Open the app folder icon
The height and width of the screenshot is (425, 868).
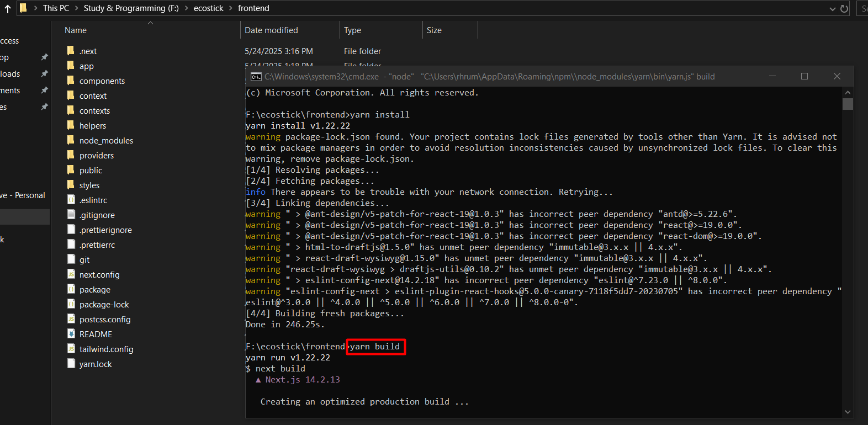click(x=71, y=66)
